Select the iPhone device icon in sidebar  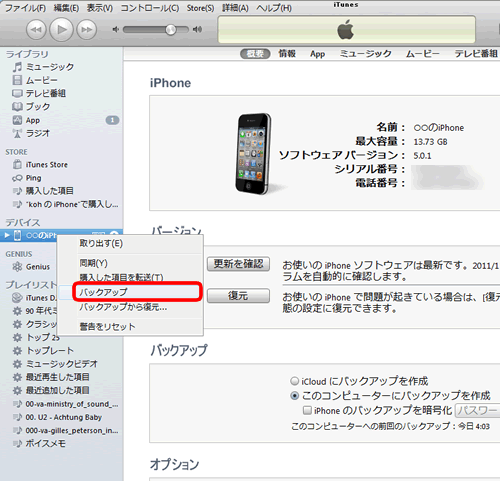tap(17, 235)
